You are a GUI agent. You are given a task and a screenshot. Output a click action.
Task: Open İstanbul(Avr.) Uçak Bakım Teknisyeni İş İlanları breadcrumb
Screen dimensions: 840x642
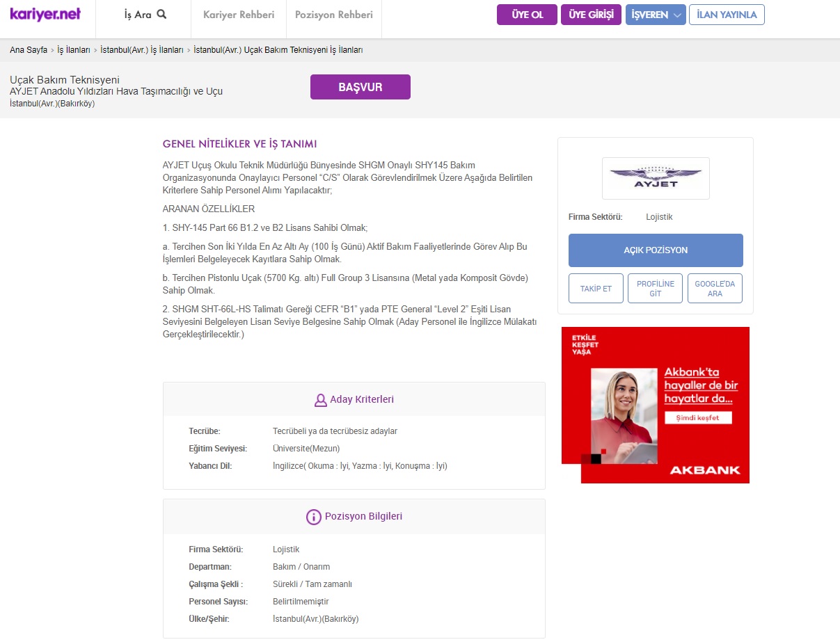278,50
